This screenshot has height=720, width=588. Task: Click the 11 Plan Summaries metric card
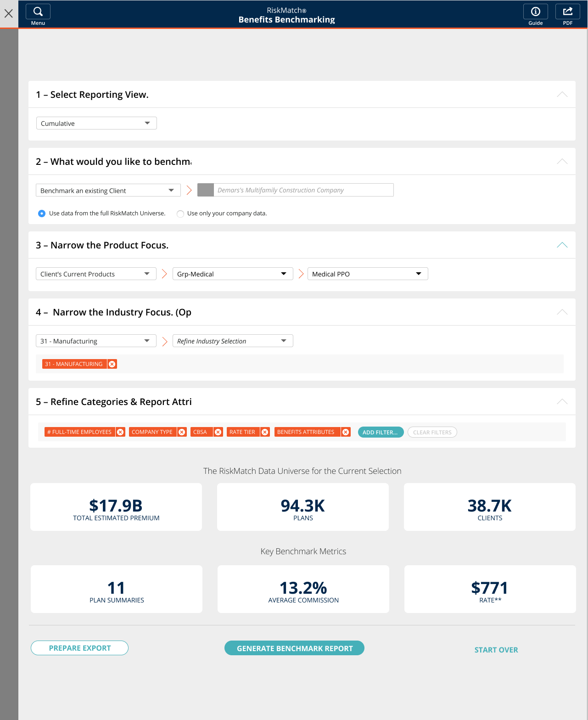click(117, 589)
